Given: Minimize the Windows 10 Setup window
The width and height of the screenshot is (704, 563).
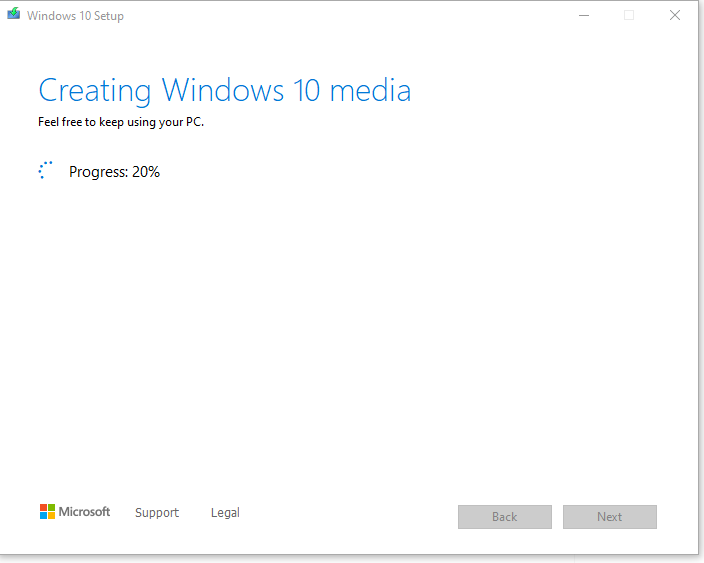Looking at the screenshot, I should 584,15.
